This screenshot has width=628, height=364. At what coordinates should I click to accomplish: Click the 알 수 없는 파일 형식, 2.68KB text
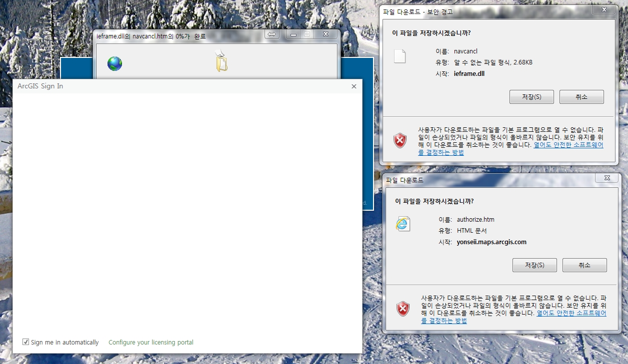[493, 62]
